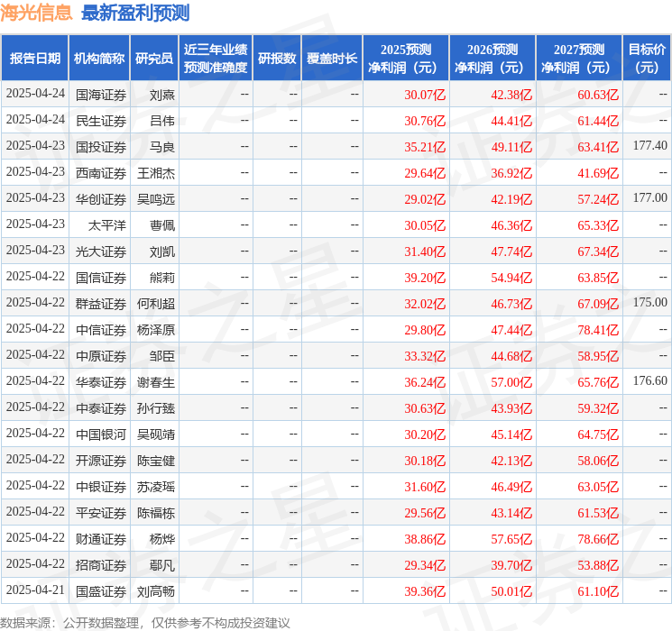The width and height of the screenshot is (672, 631).
Task: Click the 近三年业绩预测准确度 header
Action: point(216,59)
